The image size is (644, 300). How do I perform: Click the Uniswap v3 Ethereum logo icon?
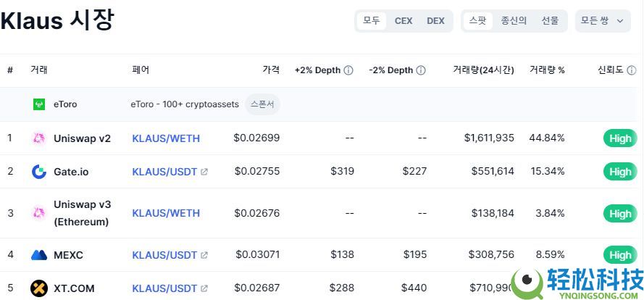pos(39,213)
